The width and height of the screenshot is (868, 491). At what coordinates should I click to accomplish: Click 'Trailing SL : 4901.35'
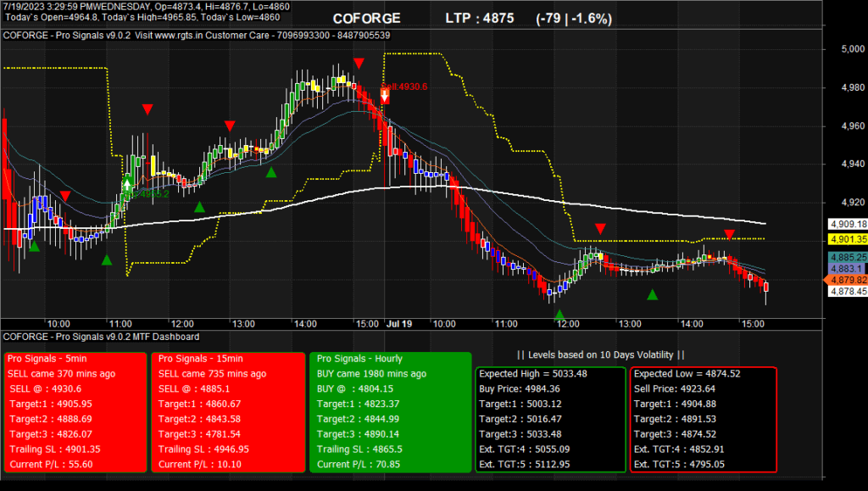pyautogui.click(x=55, y=449)
